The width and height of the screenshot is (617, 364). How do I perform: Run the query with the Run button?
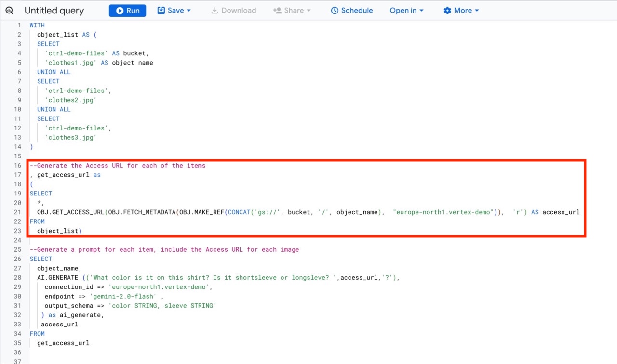point(127,11)
